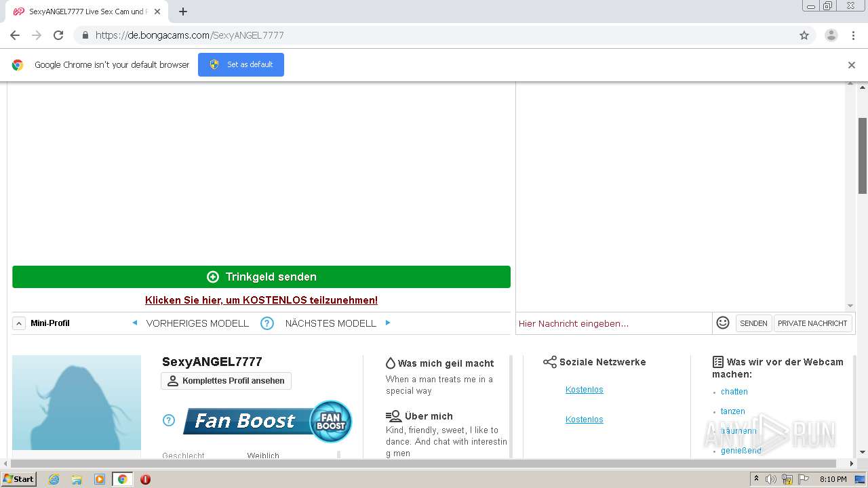Open the KOSTENLOS teilzunehmen link
The width and height of the screenshot is (868, 488).
[261, 300]
